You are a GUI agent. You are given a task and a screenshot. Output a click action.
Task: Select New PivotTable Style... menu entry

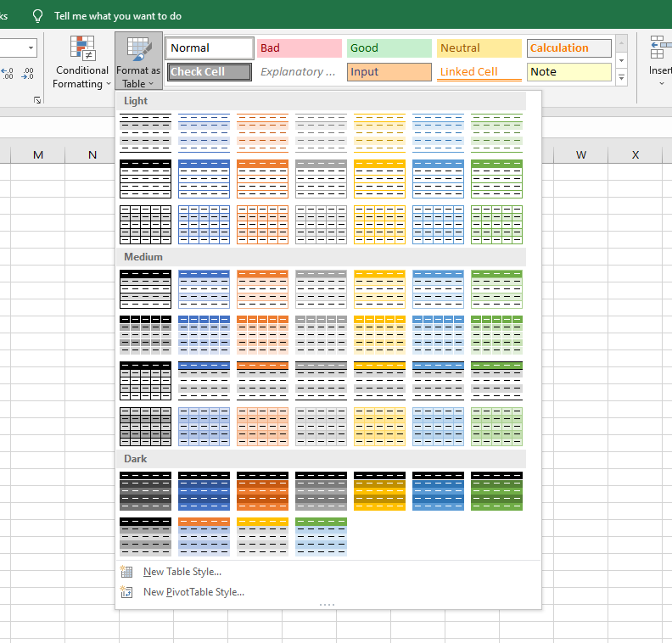click(x=193, y=592)
